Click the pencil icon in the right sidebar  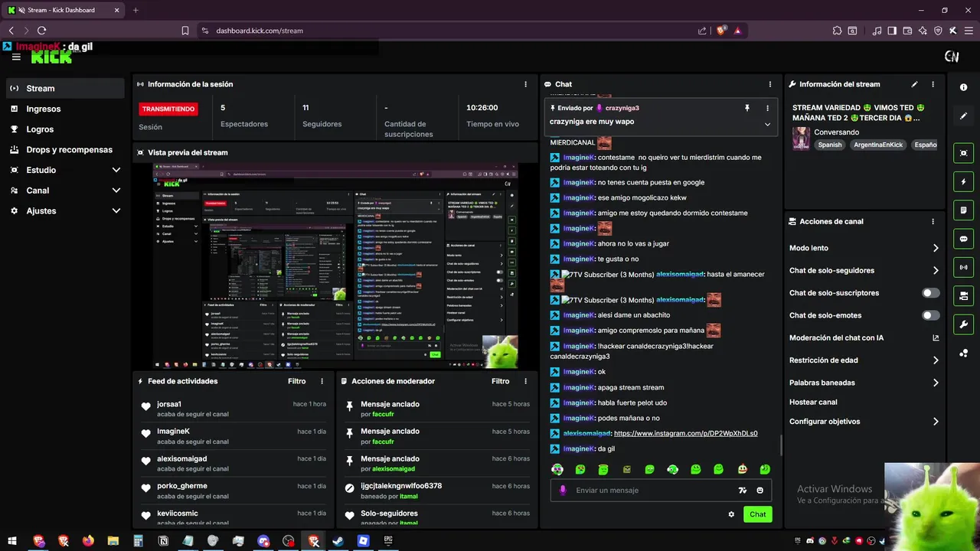click(963, 116)
